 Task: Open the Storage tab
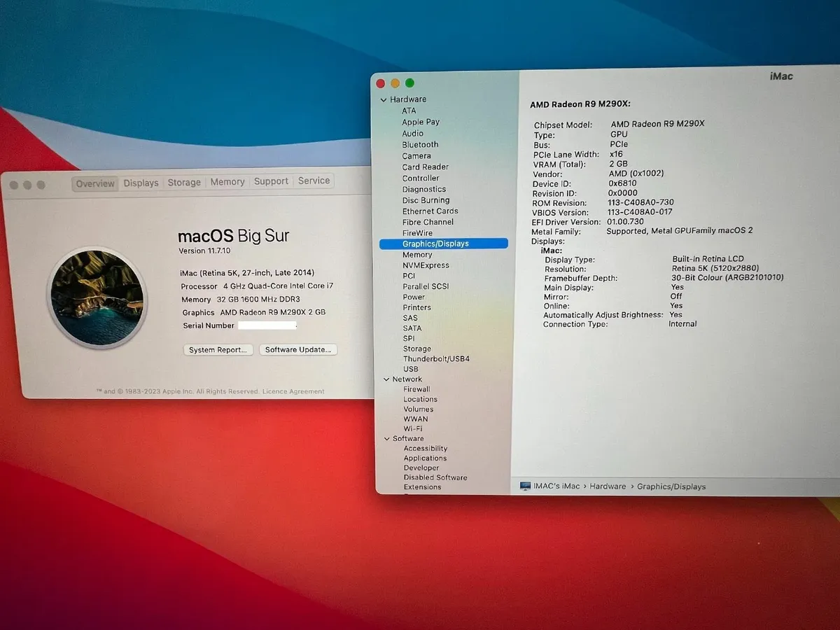[184, 182]
